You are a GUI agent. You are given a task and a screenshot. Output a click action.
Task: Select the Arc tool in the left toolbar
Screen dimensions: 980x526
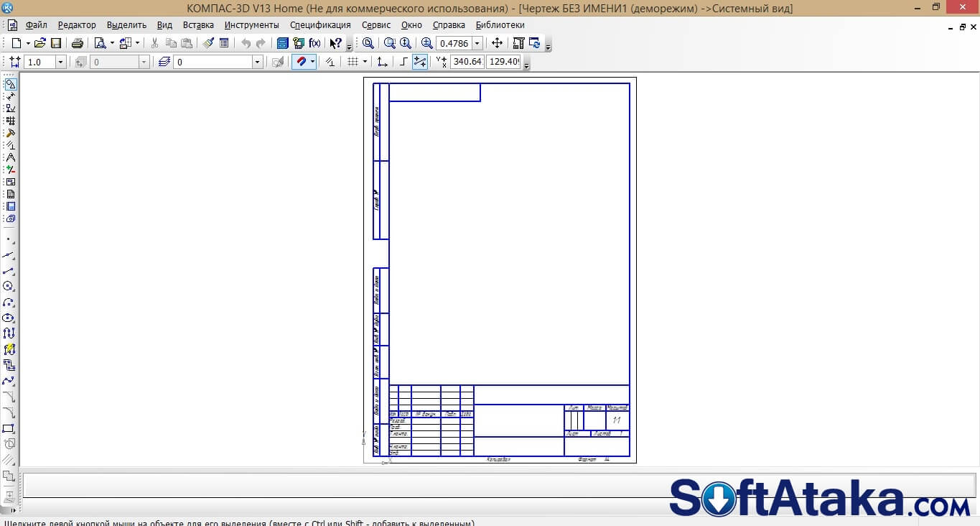[9, 303]
